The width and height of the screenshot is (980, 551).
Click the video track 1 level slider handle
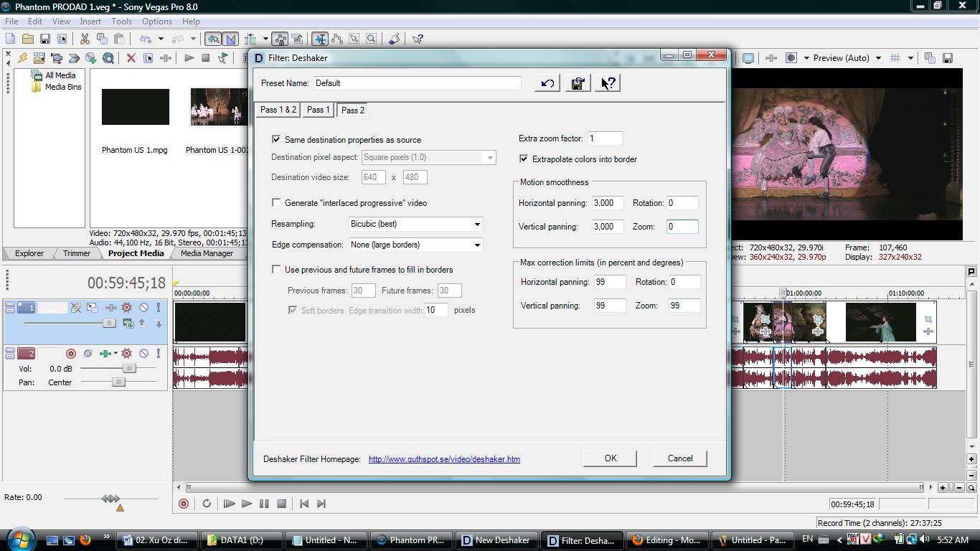109,324
